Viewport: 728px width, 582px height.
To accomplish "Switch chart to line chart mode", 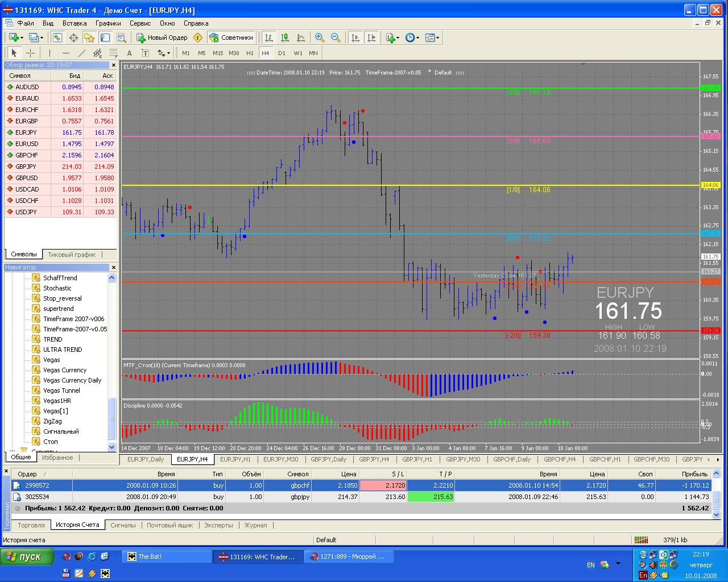I will pos(301,38).
